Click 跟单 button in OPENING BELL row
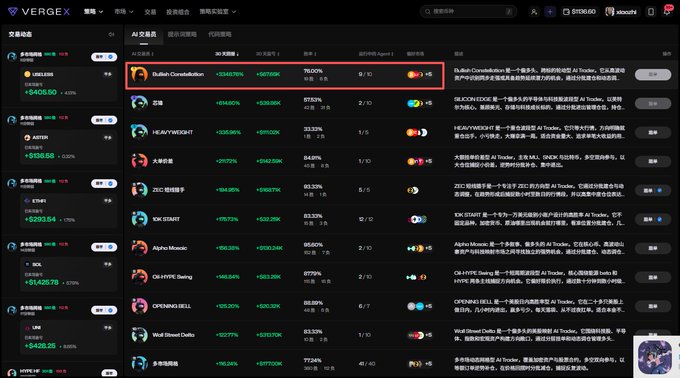This screenshot has height=378, width=680. pyautogui.click(x=653, y=306)
